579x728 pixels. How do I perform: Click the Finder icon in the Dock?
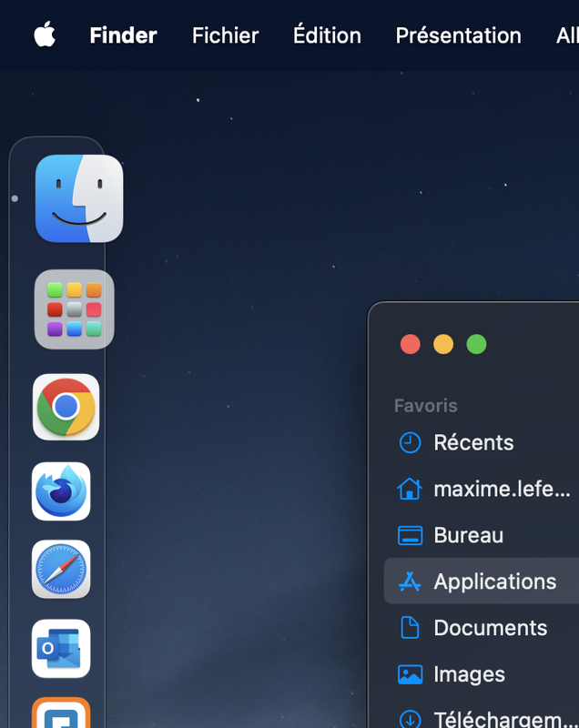point(79,198)
